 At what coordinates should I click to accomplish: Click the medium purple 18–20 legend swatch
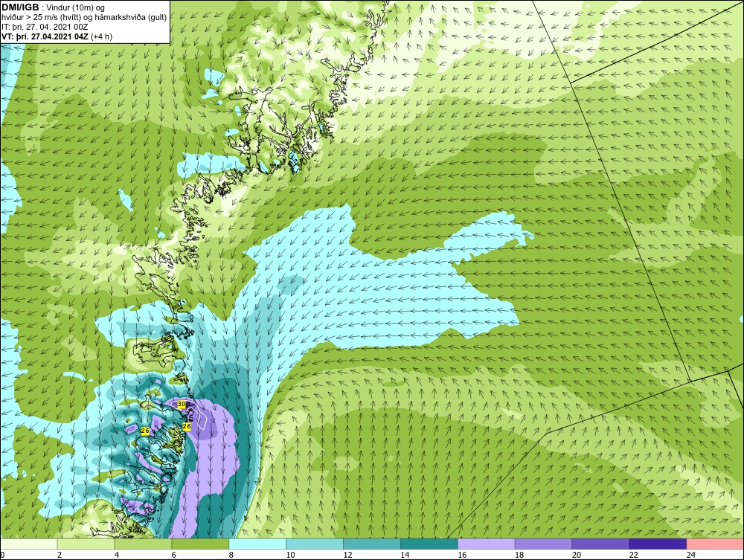click(x=543, y=544)
